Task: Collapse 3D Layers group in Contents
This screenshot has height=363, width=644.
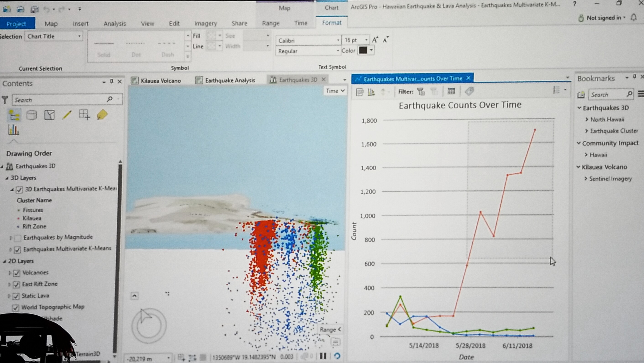Action: pos(7,178)
